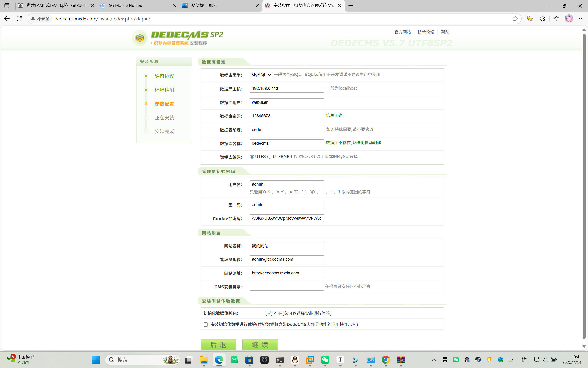Open the 中国神华 stock widget
Viewport: 588px width, 368px height.
20,359
